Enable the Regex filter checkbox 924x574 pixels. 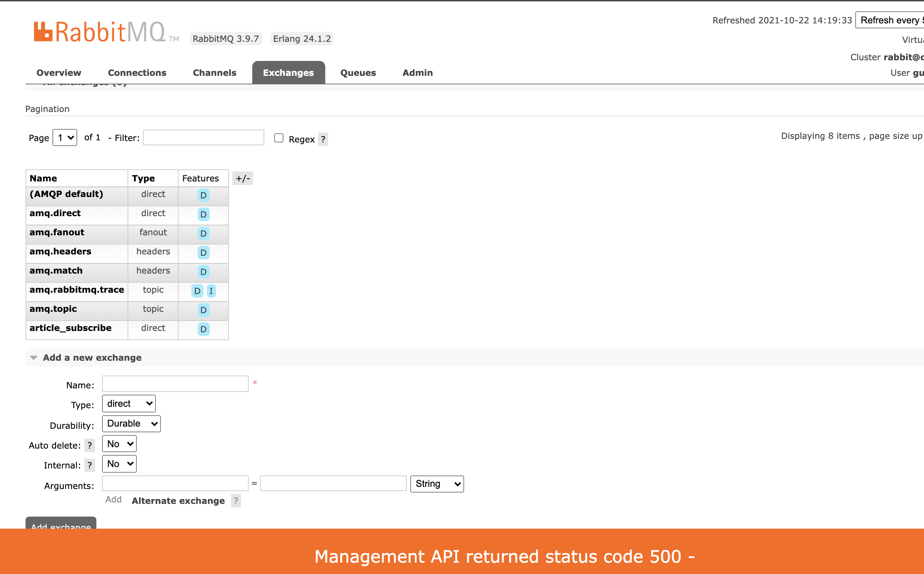pos(279,138)
